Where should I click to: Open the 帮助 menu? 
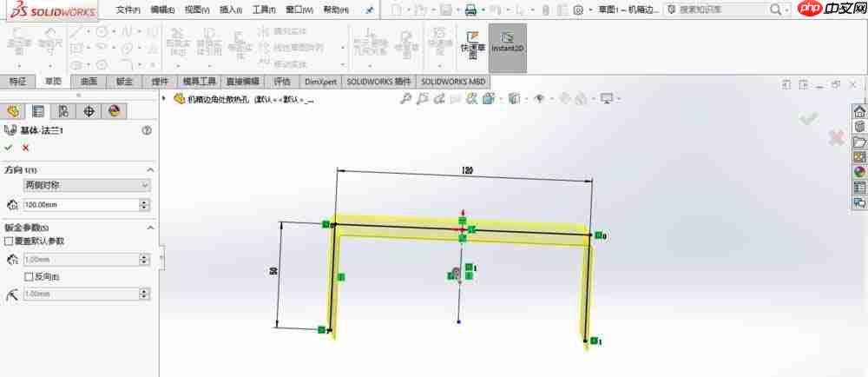(x=335, y=10)
